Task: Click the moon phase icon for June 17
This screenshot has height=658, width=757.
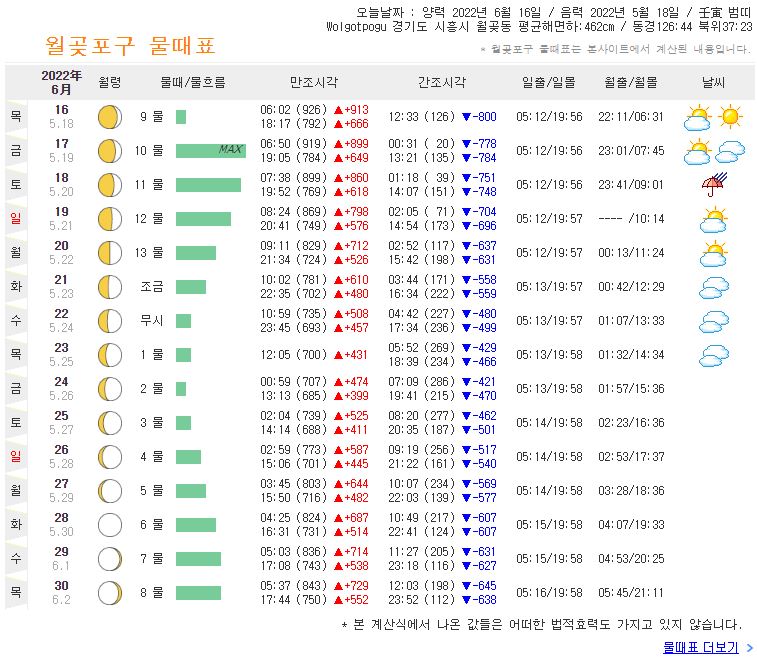Action: pos(110,151)
